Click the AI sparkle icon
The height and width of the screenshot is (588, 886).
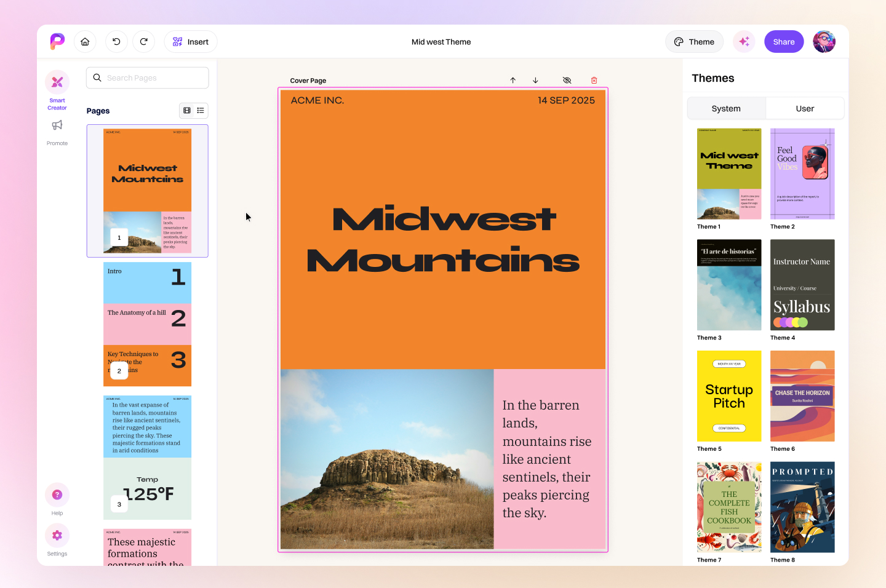(x=744, y=41)
